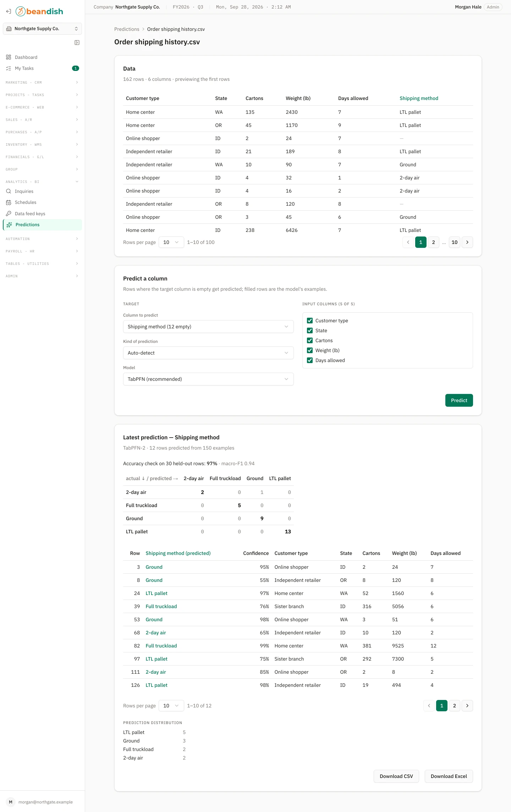Go to next page of data table
511x812 pixels.
[467, 242]
